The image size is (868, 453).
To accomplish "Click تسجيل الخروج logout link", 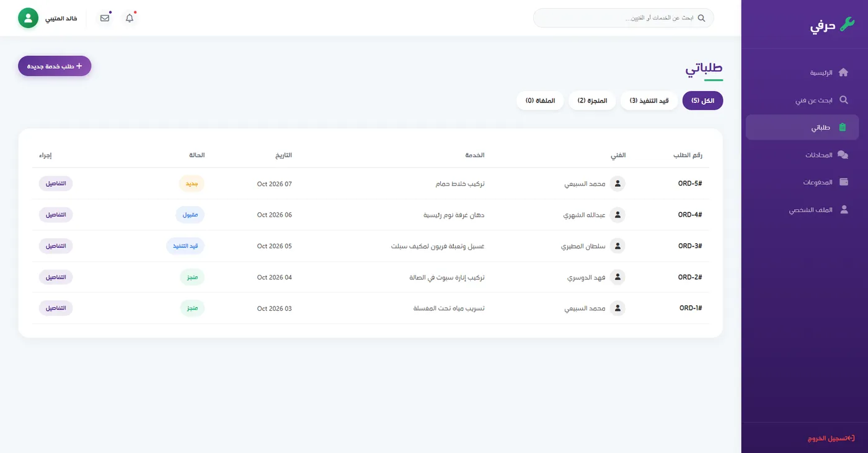I will point(831,438).
